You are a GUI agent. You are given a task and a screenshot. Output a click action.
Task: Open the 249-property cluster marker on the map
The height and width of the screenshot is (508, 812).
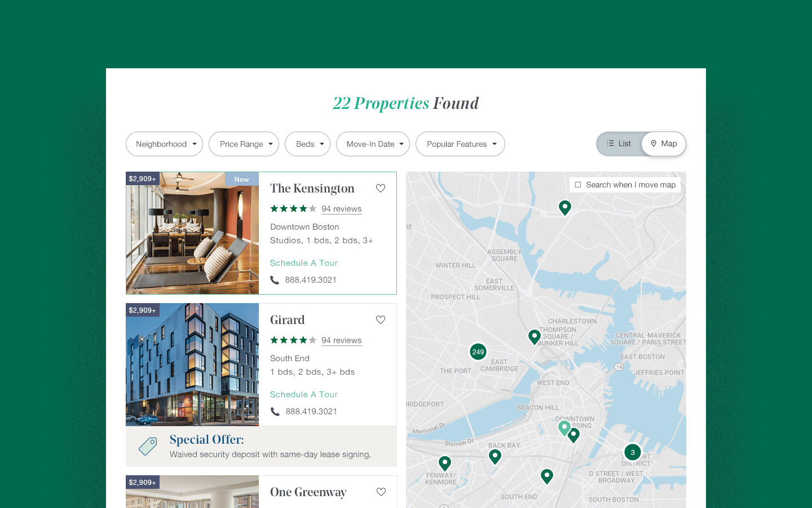pyautogui.click(x=478, y=352)
